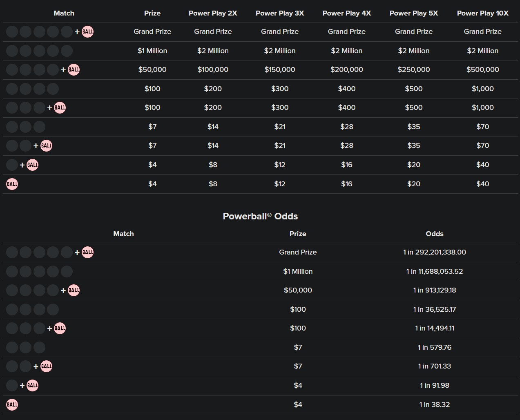The image size is (520, 420).
Task: Click the $500,000 cell under Power Play 10X
Action: click(483, 69)
